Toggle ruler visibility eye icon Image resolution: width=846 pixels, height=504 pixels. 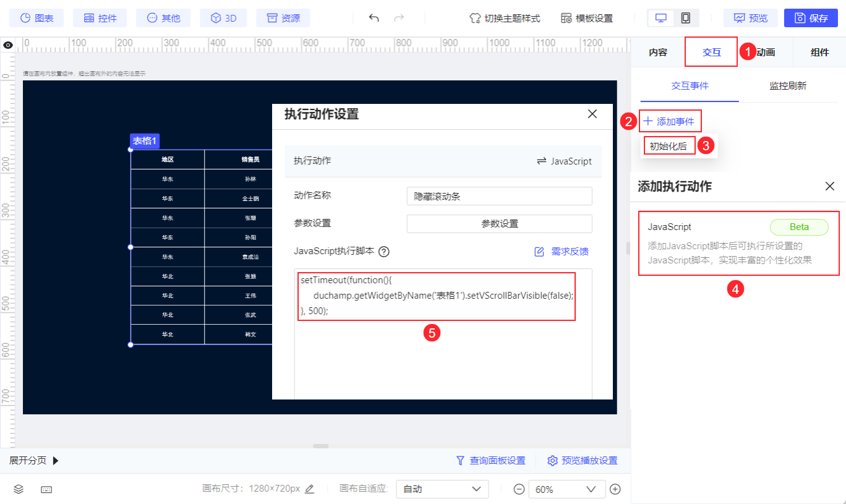(8, 45)
